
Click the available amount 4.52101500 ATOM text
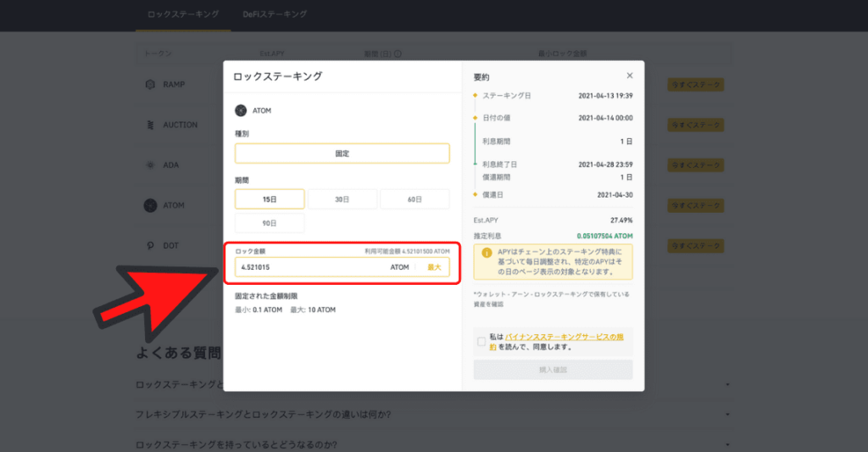pos(407,251)
